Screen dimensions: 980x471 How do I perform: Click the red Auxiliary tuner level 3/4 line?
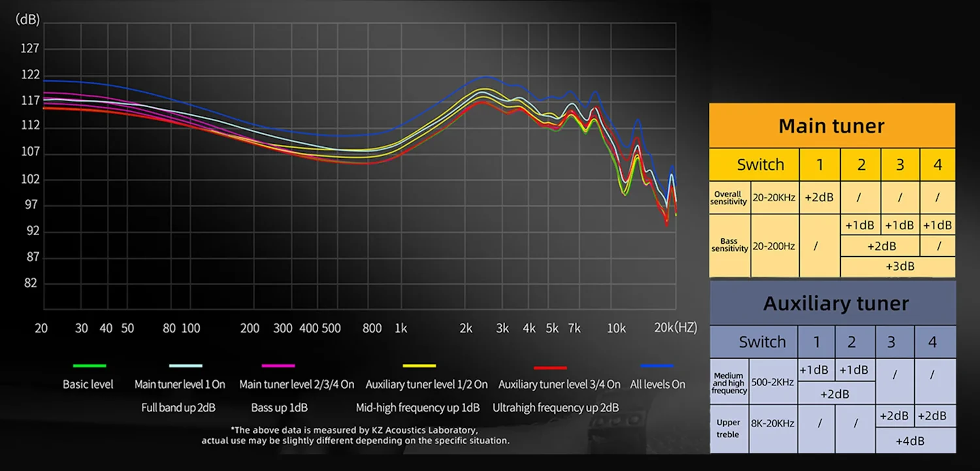pos(549,368)
